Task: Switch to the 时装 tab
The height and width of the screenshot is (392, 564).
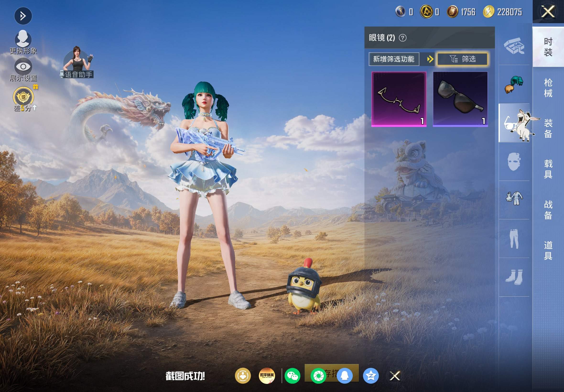Action: (548, 47)
